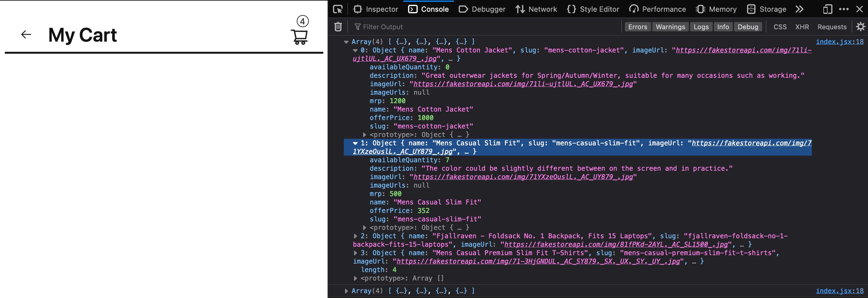Open the Storage tab
The width and height of the screenshot is (868, 298).
coord(766,9)
